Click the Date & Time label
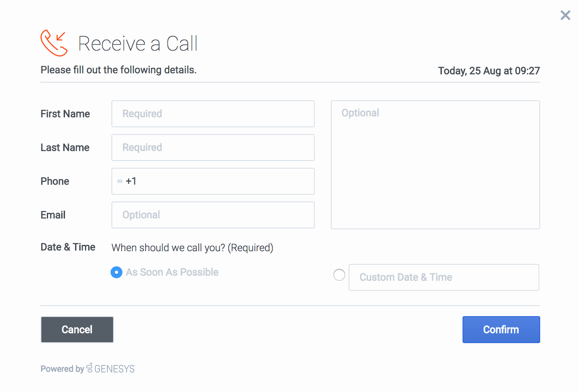579x392 pixels. coord(68,247)
